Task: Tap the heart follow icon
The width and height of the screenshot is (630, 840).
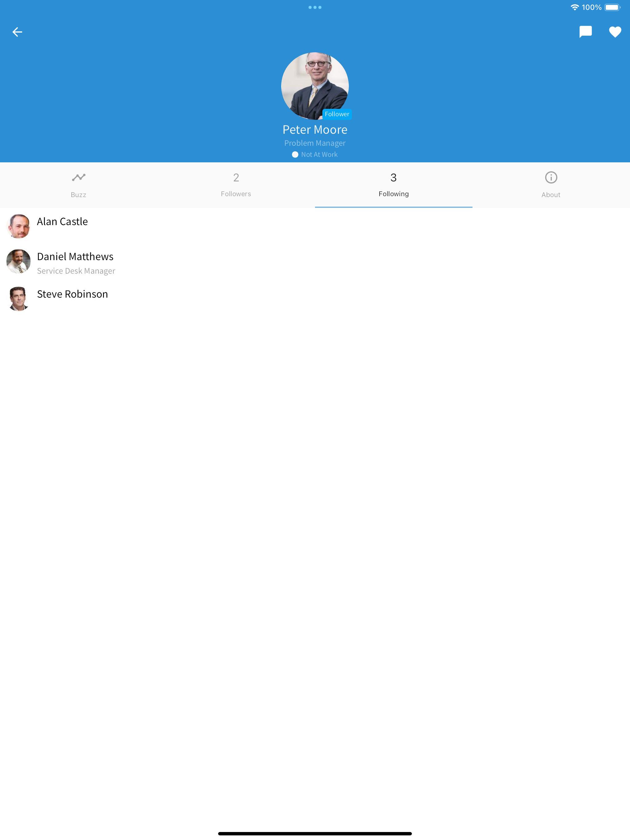Action: [615, 32]
